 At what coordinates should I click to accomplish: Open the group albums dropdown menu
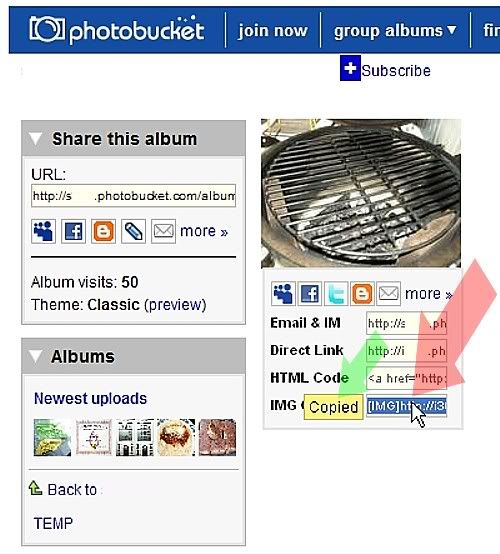pyautogui.click(x=395, y=31)
